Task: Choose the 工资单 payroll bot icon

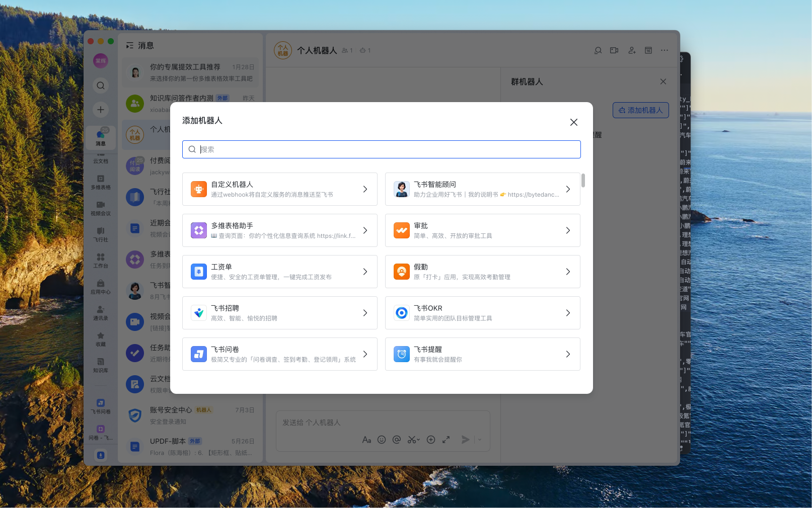Action: [199, 272]
